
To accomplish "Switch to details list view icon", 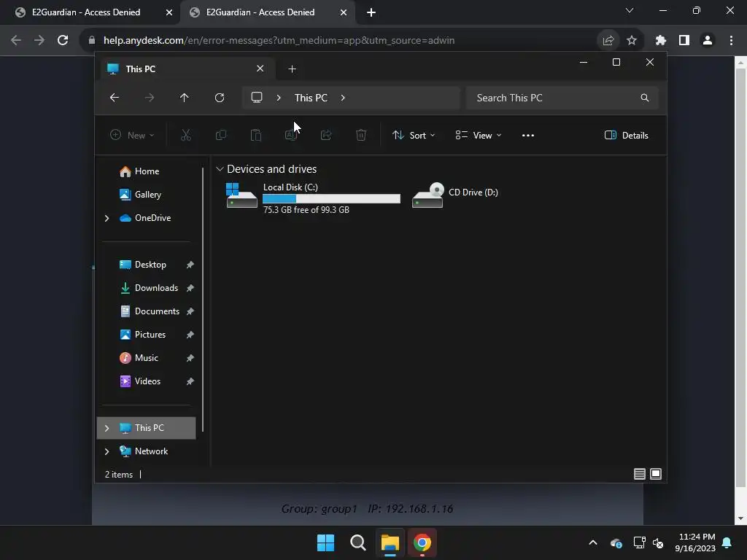I will (x=639, y=474).
